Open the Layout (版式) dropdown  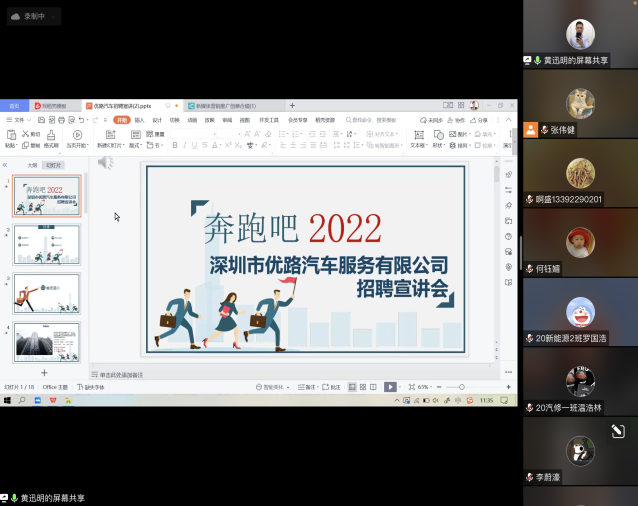(x=137, y=145)
